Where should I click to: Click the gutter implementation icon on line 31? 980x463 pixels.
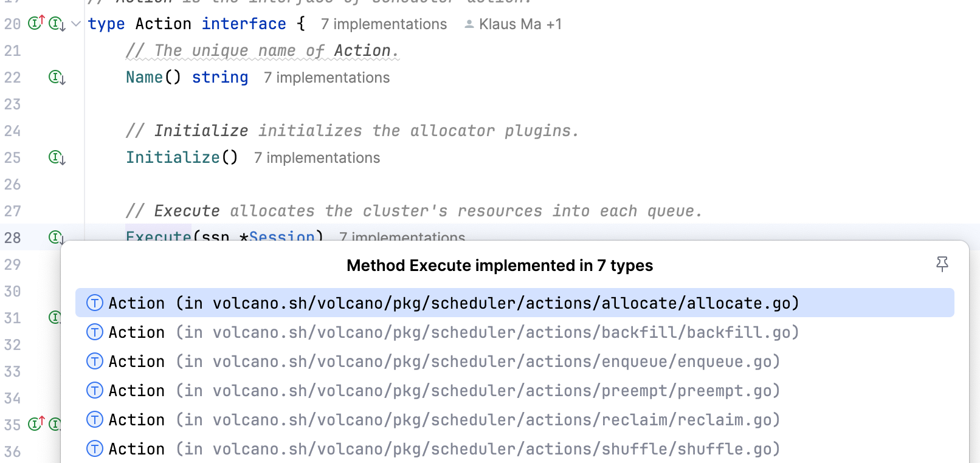click(x=56, y=317)
